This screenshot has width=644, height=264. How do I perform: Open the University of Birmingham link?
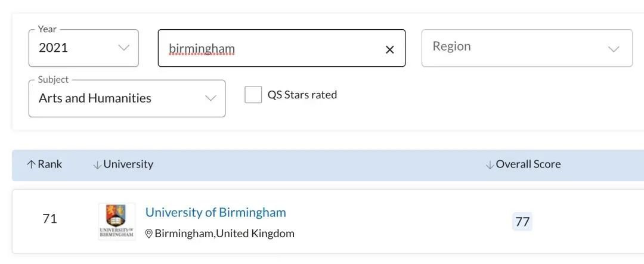(216, 212)
